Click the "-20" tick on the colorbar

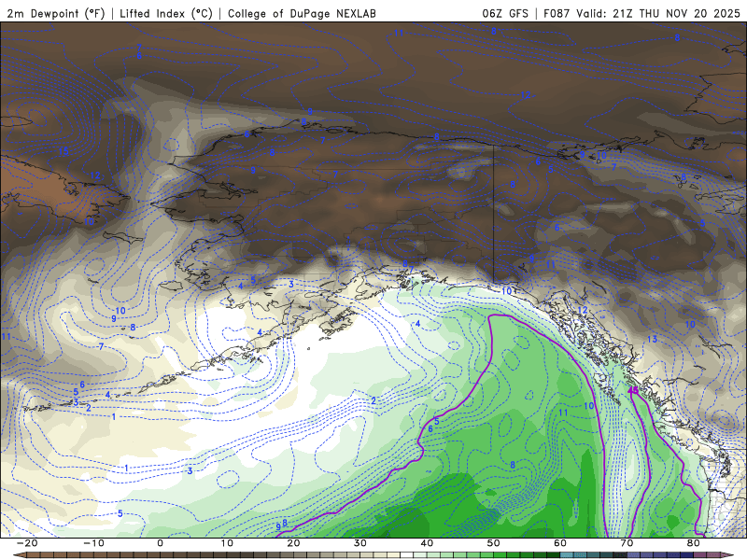27,543
